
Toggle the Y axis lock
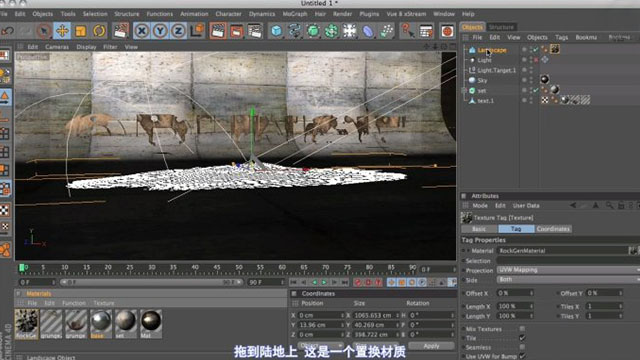(160, 31)
